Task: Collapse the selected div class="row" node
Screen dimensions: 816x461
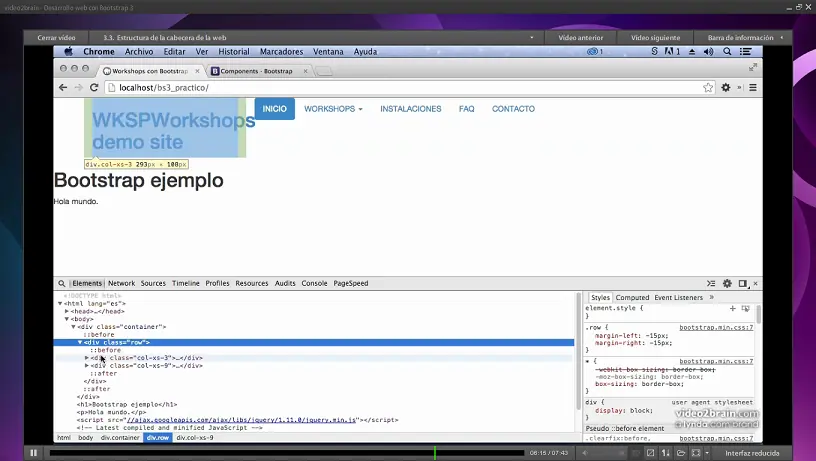Action: tap(80, 342)
